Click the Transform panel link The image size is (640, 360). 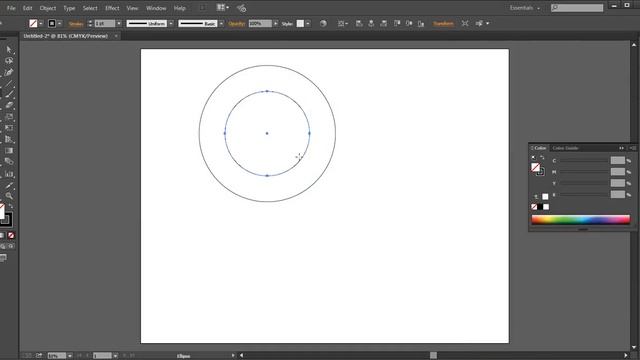point(443,24)
